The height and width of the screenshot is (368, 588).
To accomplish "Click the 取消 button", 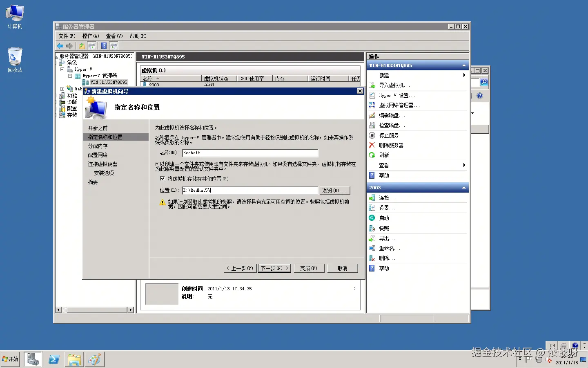I will click(343, 268).
